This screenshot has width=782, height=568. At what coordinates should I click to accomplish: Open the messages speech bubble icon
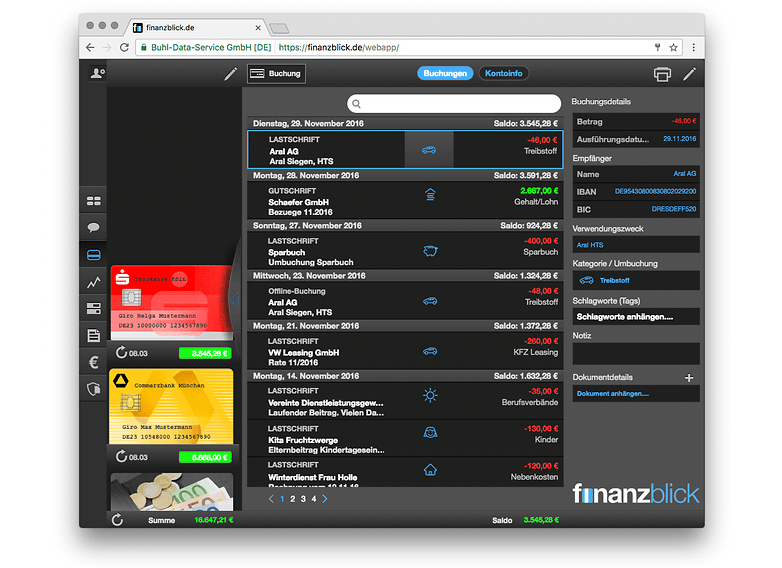(x=94, y=228)
